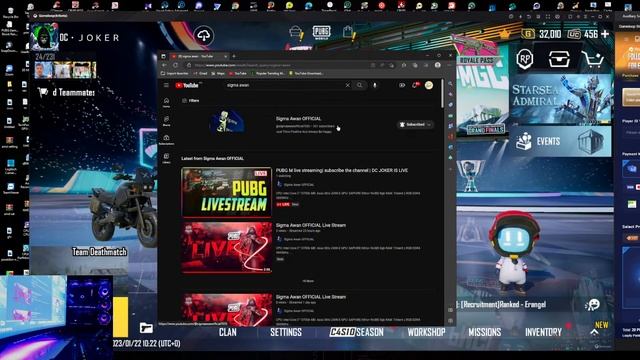Click the browser address bar URL

coord(278,65)
